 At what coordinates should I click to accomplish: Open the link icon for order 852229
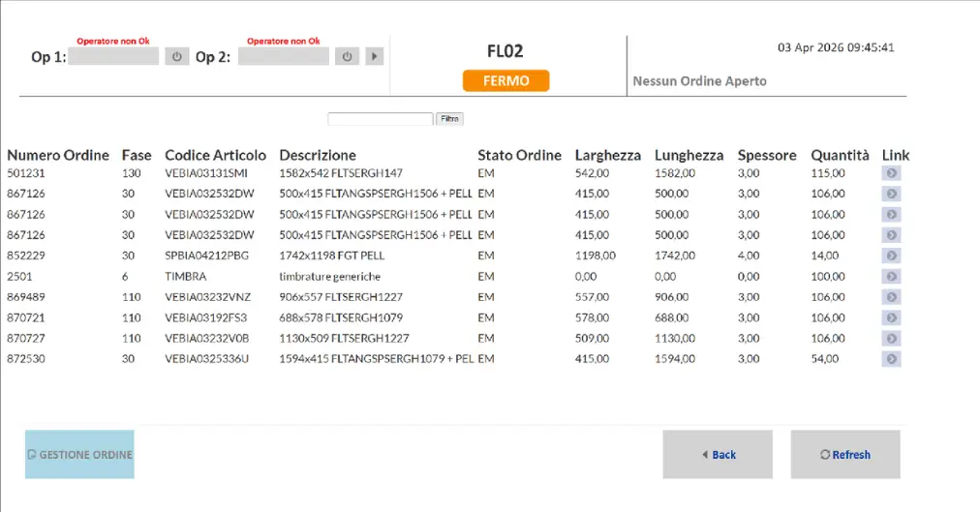click(x=891, y=256)
